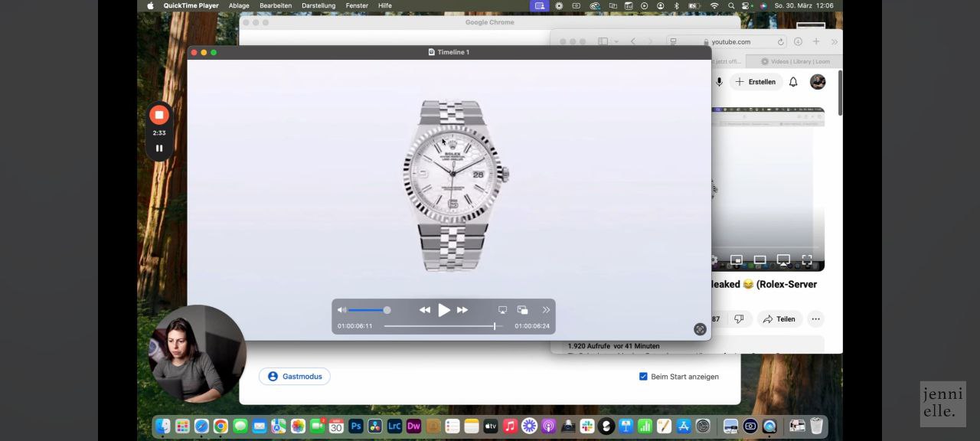The image size is (980, 441).
Task: Open DaVinci Resolve from the Dock
Action: (x=375, y=426)
